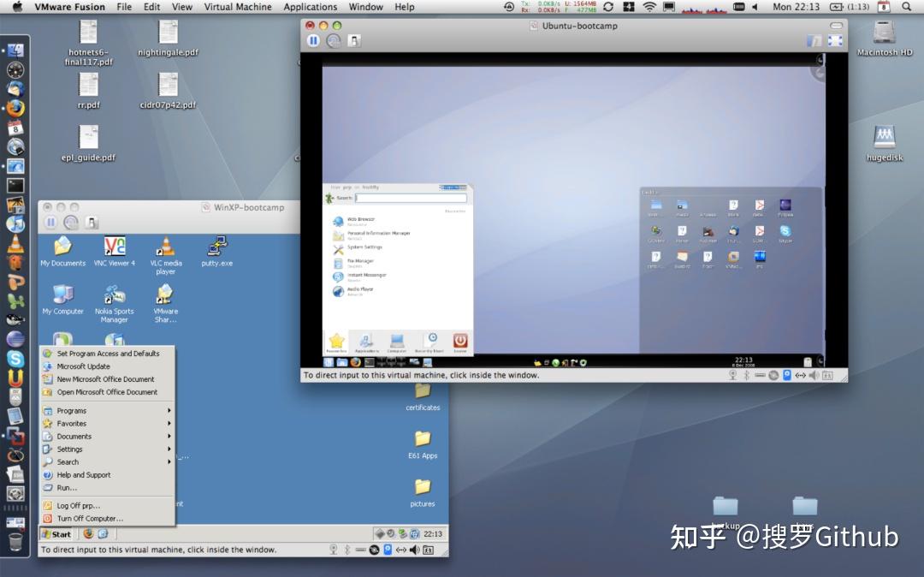Enter Unity view from the Ubuntu-bootcamp toolbar
Viewport: 924px width, 577px height.
coord(814,41)
